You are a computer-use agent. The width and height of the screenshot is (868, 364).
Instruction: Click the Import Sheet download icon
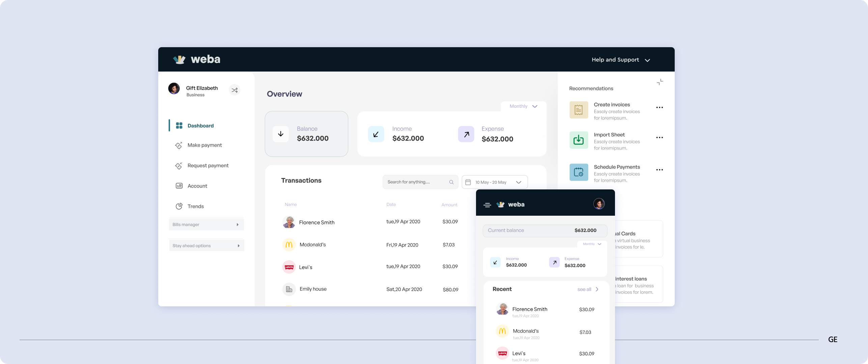coord(579,140)
